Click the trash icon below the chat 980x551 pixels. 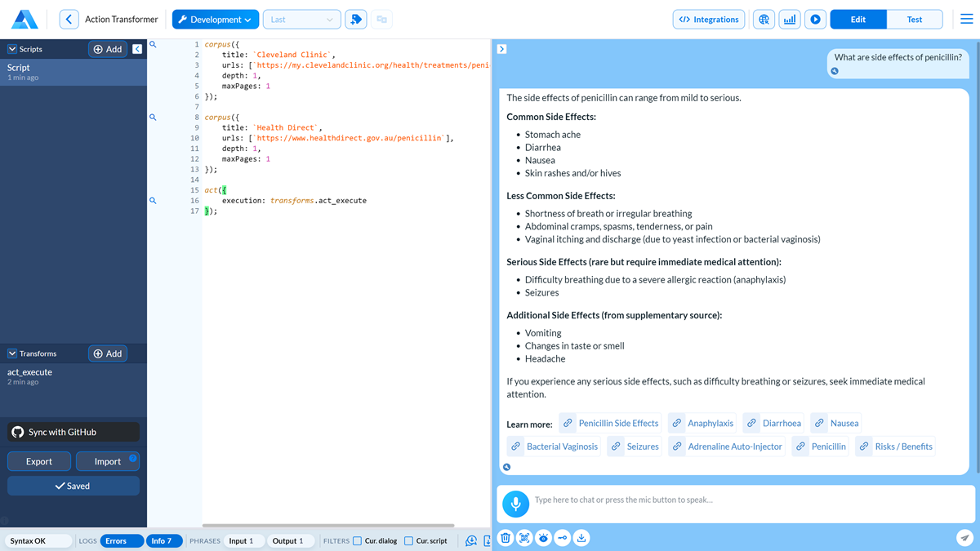[506, 538]
